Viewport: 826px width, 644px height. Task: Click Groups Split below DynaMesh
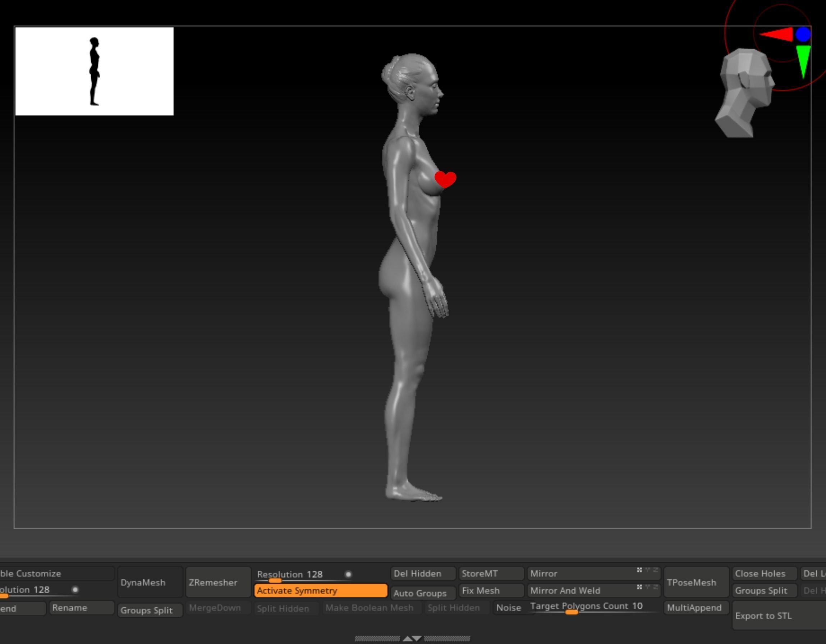point(150,610)
